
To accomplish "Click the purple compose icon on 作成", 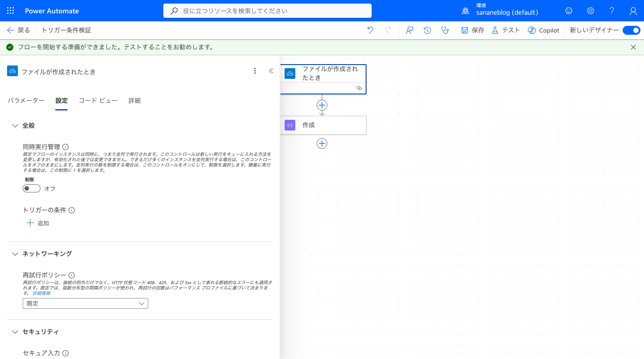I will point(290,125).
